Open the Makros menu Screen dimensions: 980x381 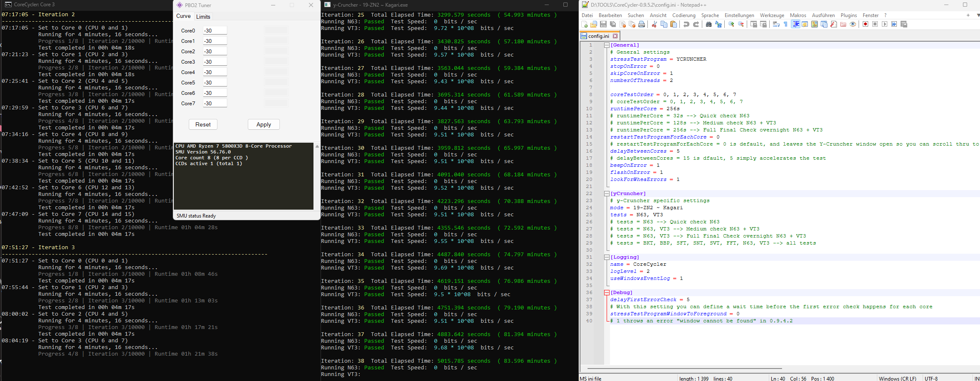tap(798, 15)
